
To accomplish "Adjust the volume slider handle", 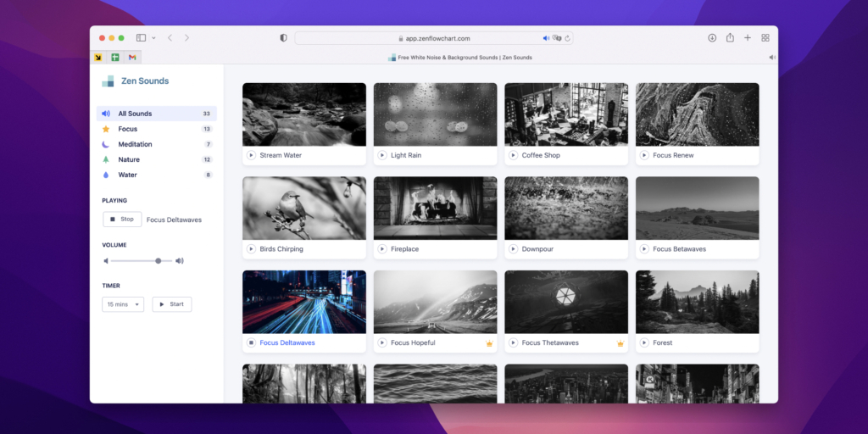I will click(159, 261).
